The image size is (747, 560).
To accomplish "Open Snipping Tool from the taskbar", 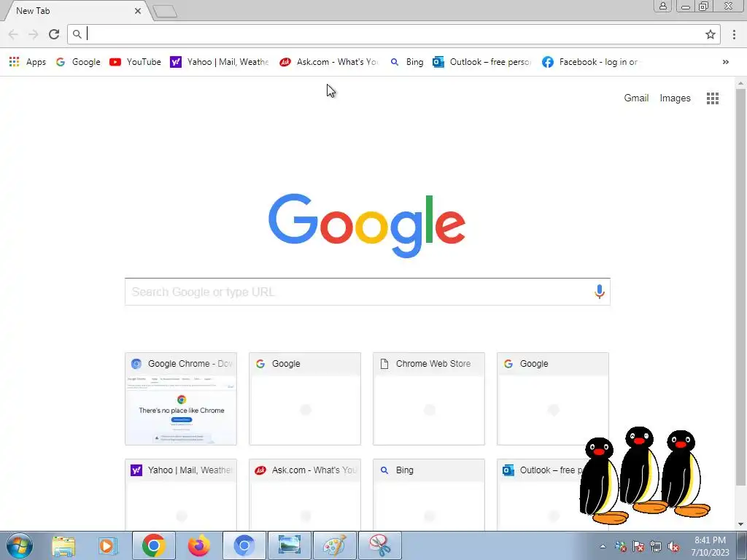I will point(379,545).
